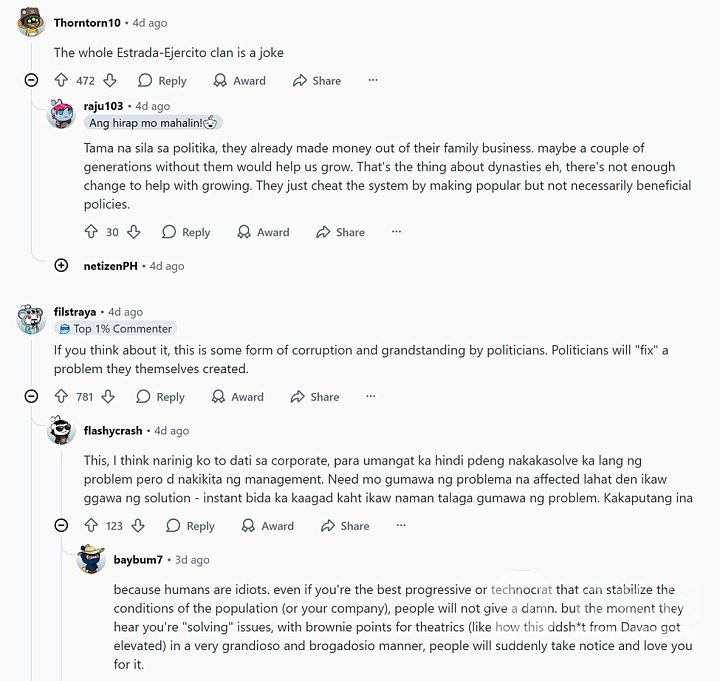The image size is (720, 681).
Task: Collapse filstraya's comment thread
Action: click(31, 397)
